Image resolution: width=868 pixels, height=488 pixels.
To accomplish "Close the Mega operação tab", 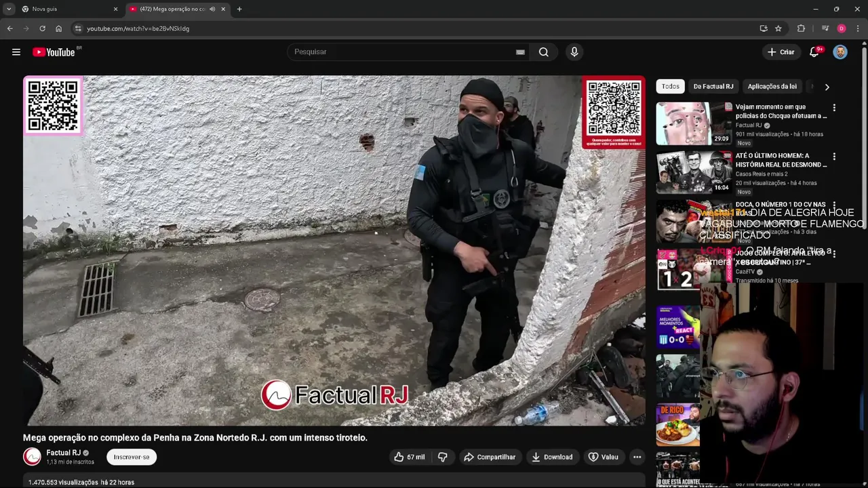I will tap(223, 9).
